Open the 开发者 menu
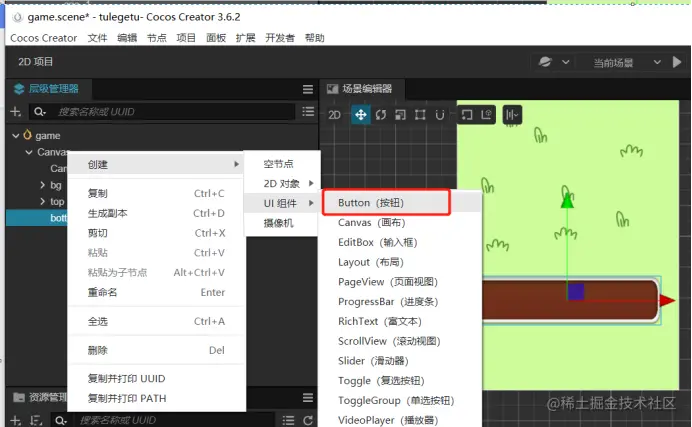This screenshot has width=692, height=427. click(x=280, y=38)
